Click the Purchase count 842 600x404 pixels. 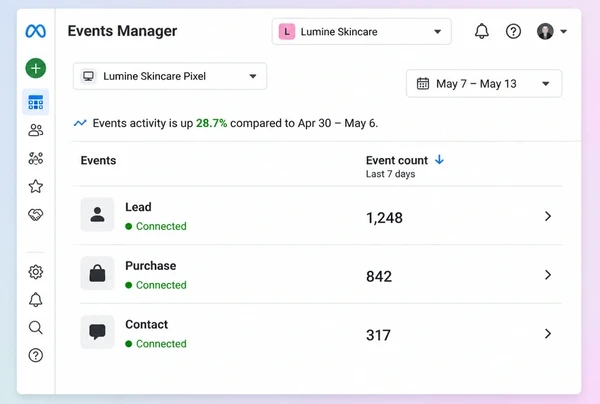(379, 276)
